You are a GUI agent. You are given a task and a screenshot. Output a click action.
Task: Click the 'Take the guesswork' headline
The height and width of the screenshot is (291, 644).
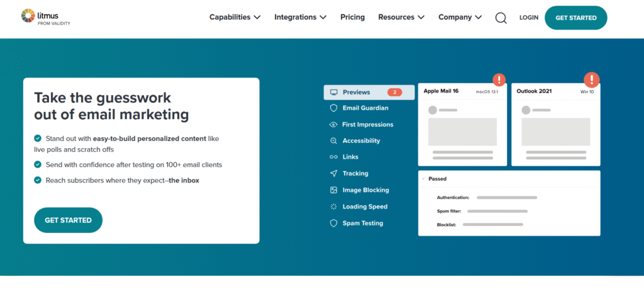(x=111, y=106)
